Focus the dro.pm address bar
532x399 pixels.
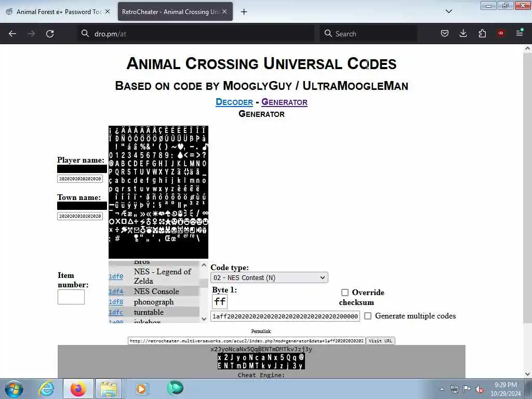pos(196,34)
